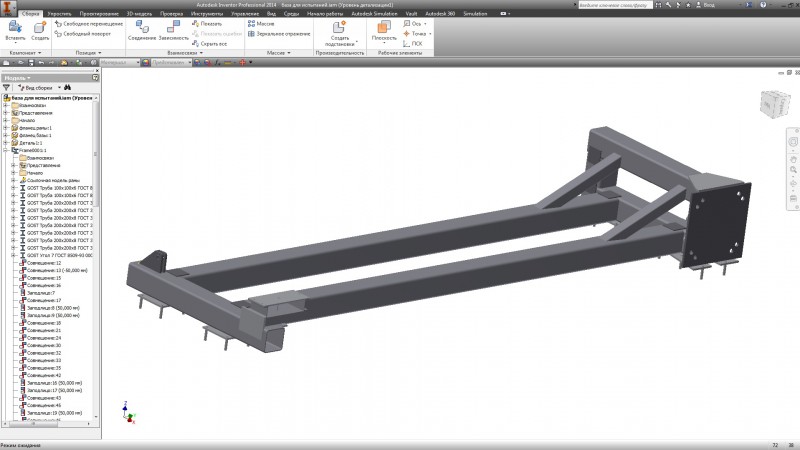Click the binoculars Find icon in browser
800x450 pixels.
(x=67, y=88)
